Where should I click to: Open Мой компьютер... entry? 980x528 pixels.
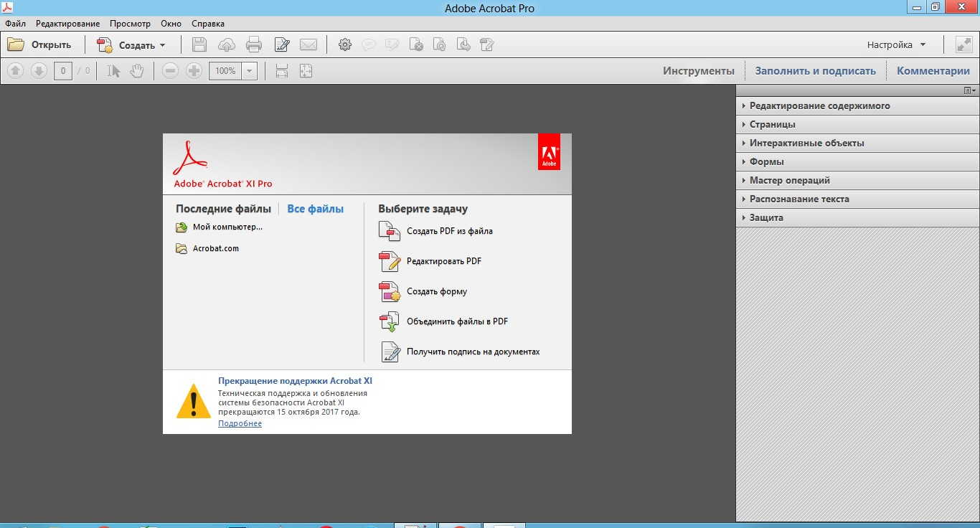tap(220, 227)
